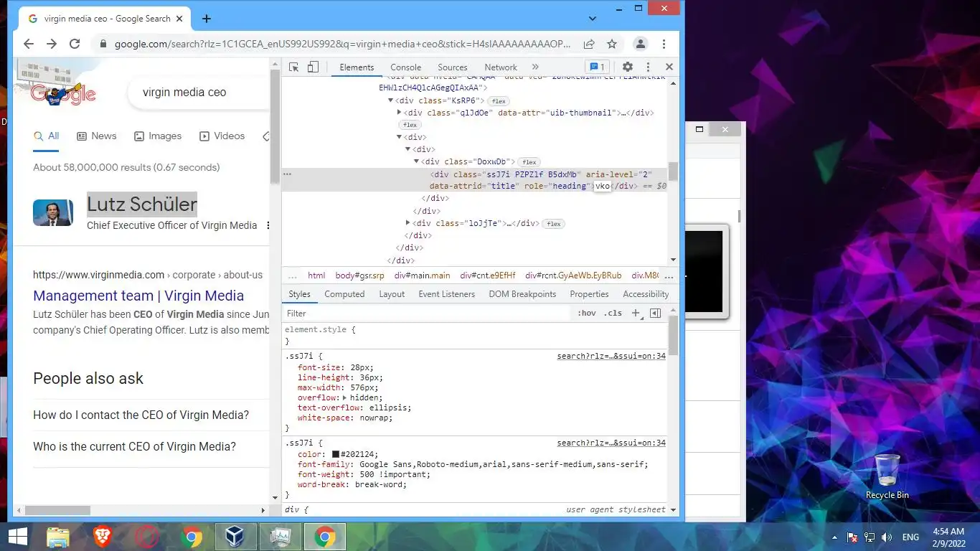The height and width of the screenshot is (551, 980).
Task: Open the DevTools three-dot customize menu
Action: click(x=648, y=67)
